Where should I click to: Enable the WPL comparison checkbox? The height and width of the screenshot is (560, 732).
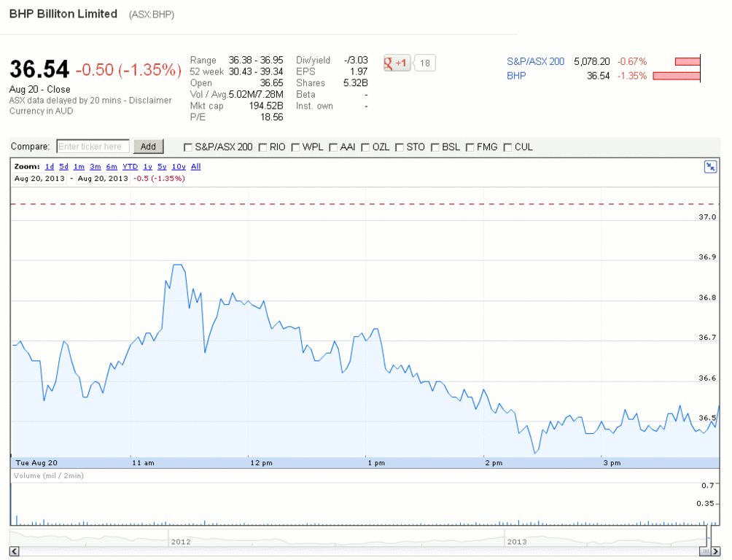[x=295, y=147]
